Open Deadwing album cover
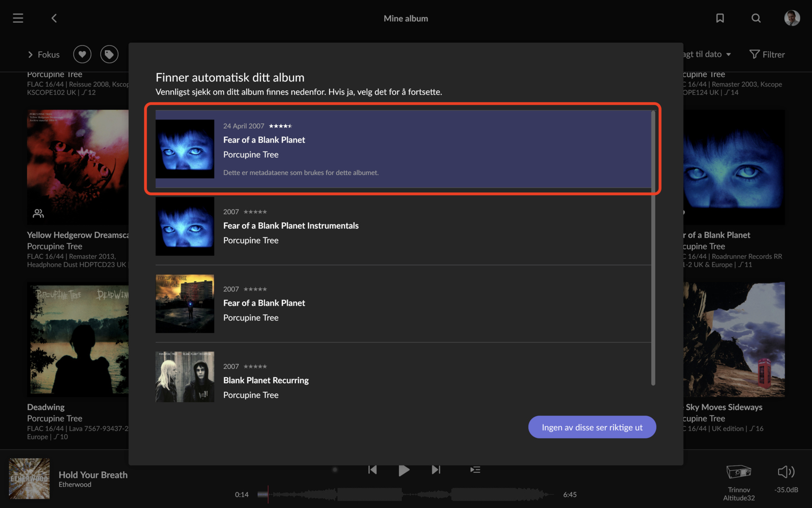 click(78, 339)
